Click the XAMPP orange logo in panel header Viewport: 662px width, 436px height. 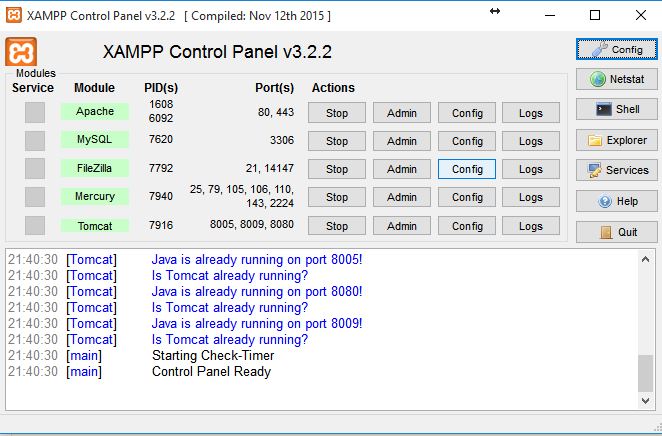tap(21, 51)
